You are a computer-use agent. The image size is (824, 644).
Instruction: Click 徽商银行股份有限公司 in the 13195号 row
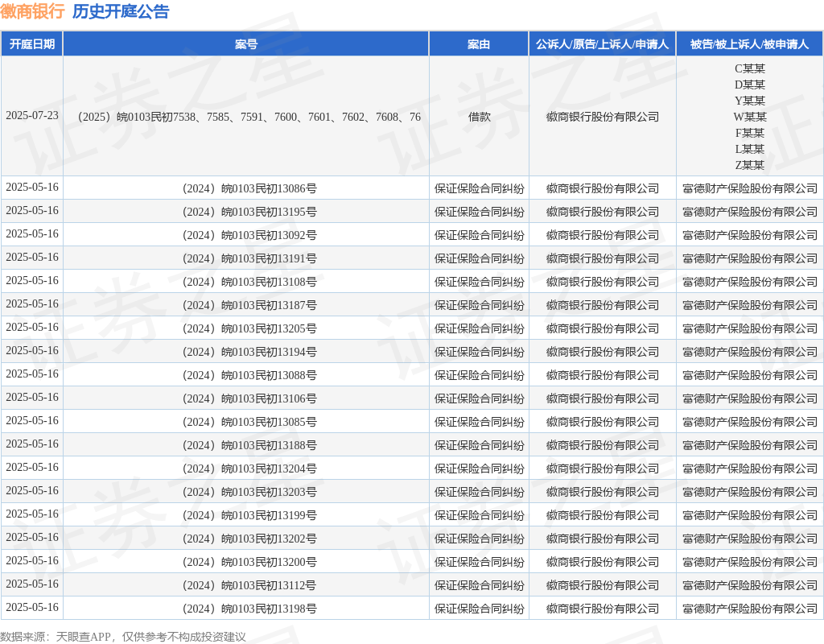(x=602, y=212)
